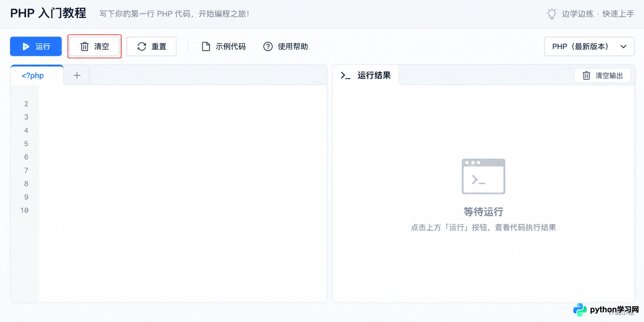Click line number 5 in gutter
644x322 pixels.
tap(26, 144)
